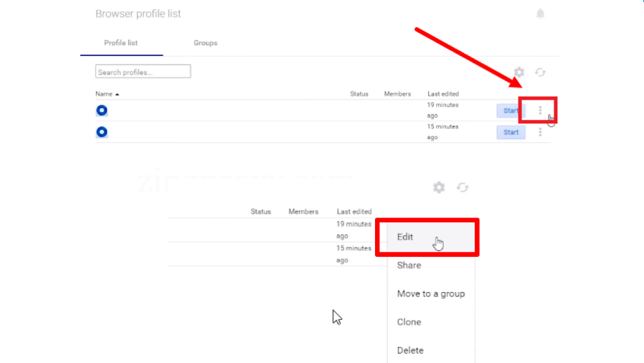Click the enlarged Status header near context menu

(x=261, y=212)
